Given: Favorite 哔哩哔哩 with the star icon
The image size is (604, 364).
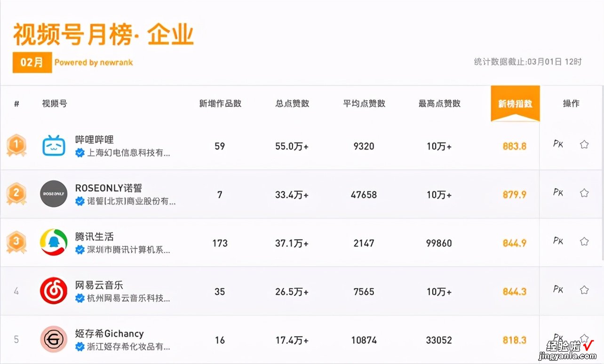Looking at the screenshot, I should 584,144.
